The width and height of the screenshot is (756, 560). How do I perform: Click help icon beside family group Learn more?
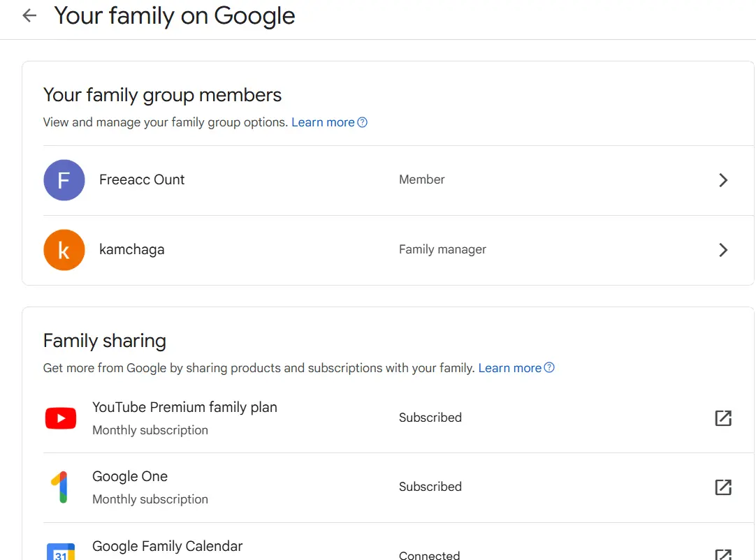point(363,122)
